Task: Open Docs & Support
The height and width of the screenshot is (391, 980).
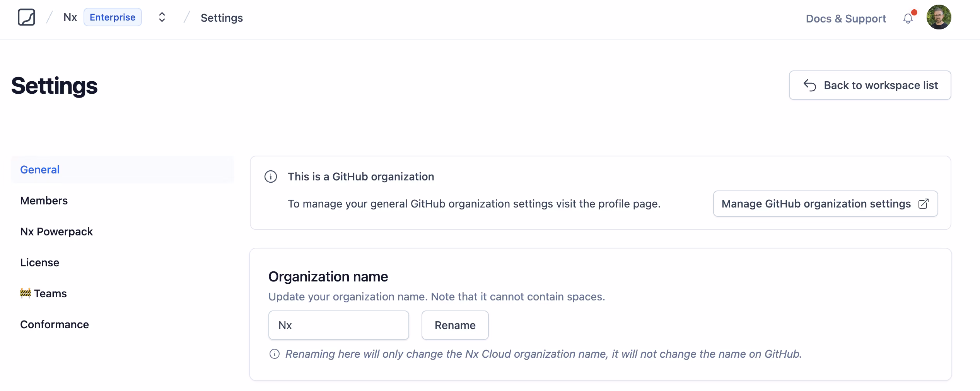Action: pos(845,19)
